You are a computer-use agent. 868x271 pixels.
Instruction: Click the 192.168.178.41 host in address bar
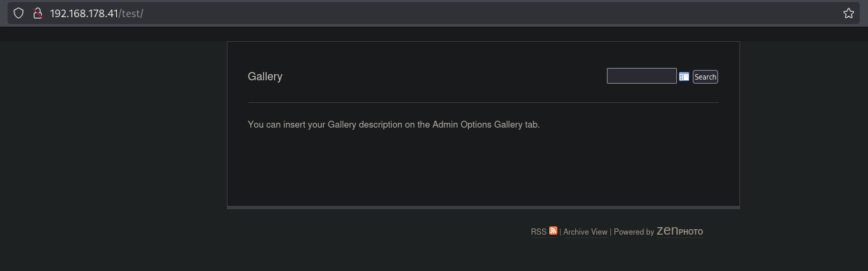coord(84,13)
